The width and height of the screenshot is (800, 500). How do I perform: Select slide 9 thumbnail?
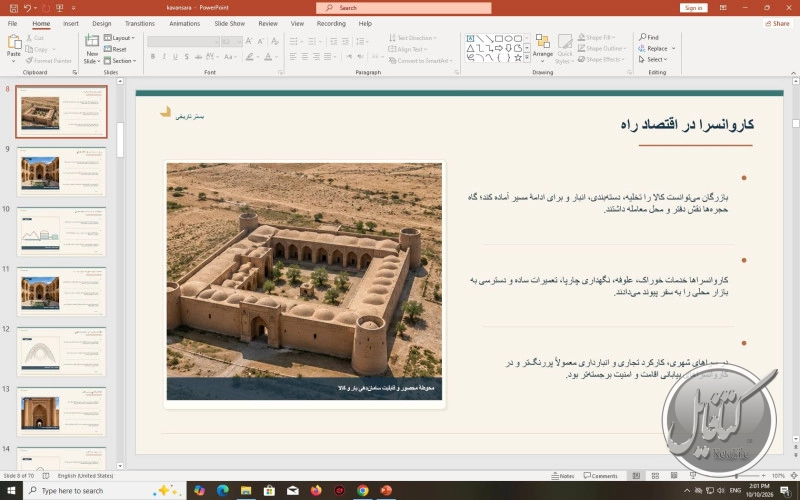pyautogui.click(x=61, y=171)
